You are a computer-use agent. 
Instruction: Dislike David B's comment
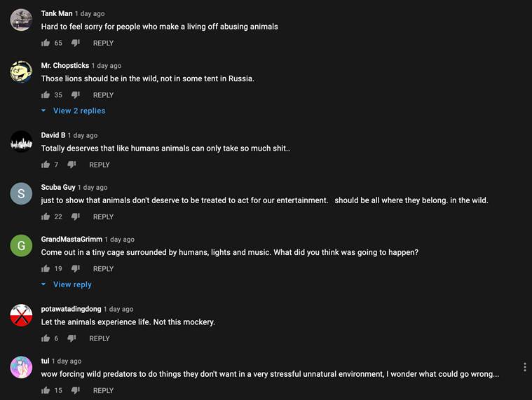pos(71,165)
